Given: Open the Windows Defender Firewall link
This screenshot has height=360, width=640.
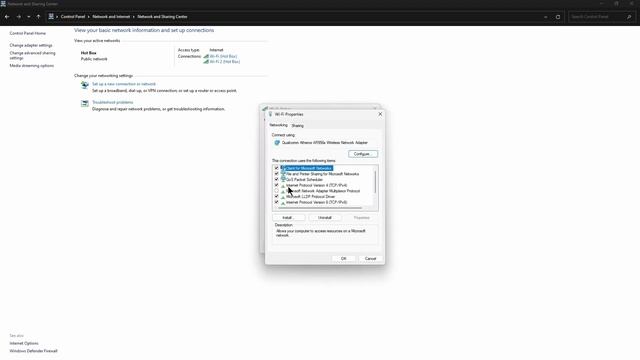Looking at the screenshot, I should pyautogui.click(x=33, y=351).
